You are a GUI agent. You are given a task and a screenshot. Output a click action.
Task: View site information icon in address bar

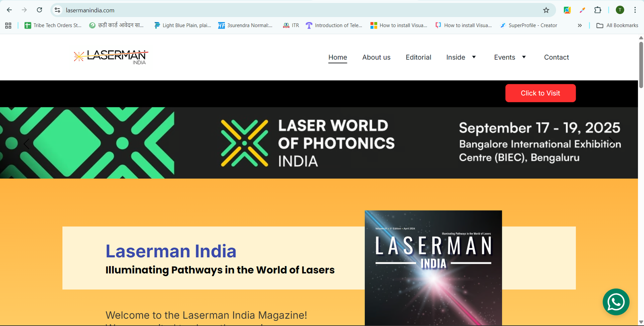coord(58,10)
